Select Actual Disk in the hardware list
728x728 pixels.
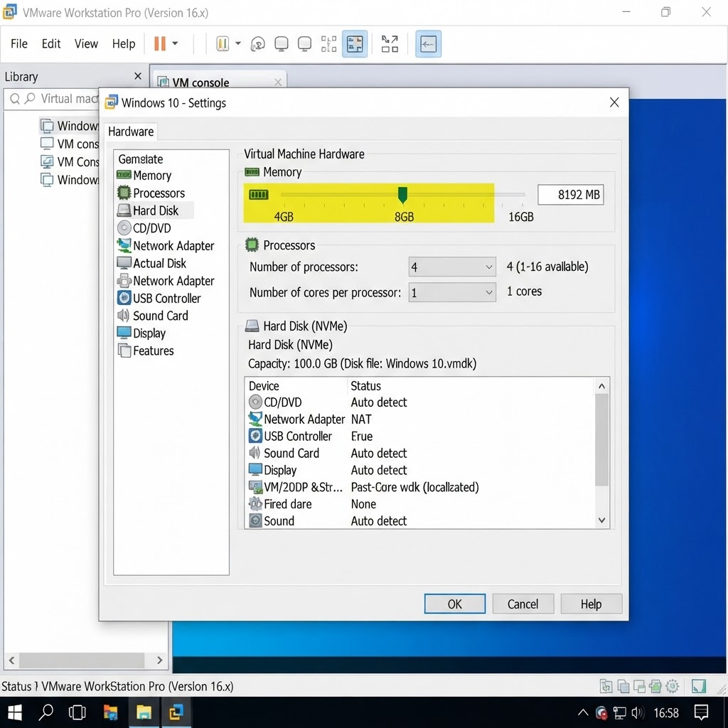point(151,263)
